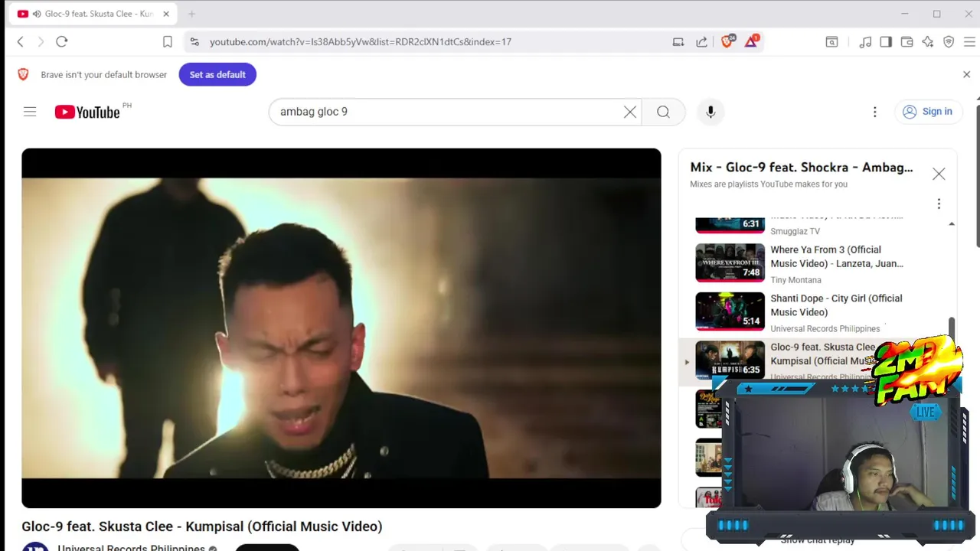Image resolution: width=980 pixels, height=551 pixels.
Task: Open the Brave playlist music note icon
Action: pyautogui.click(x=865, y=42)
